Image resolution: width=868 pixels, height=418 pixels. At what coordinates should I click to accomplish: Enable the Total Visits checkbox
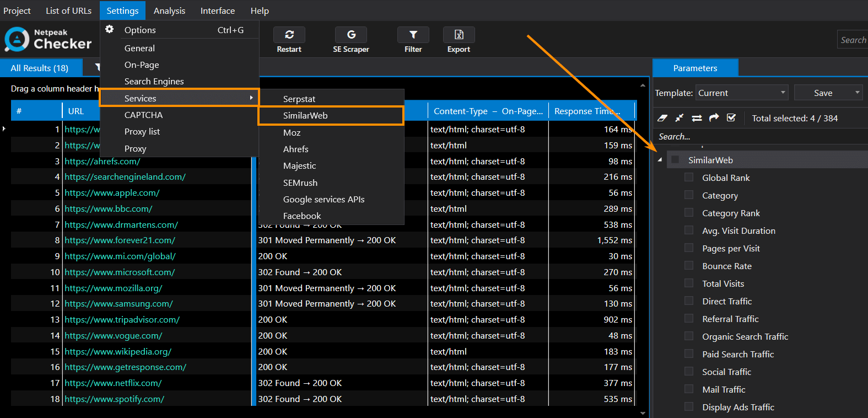[x=689, y=283]
